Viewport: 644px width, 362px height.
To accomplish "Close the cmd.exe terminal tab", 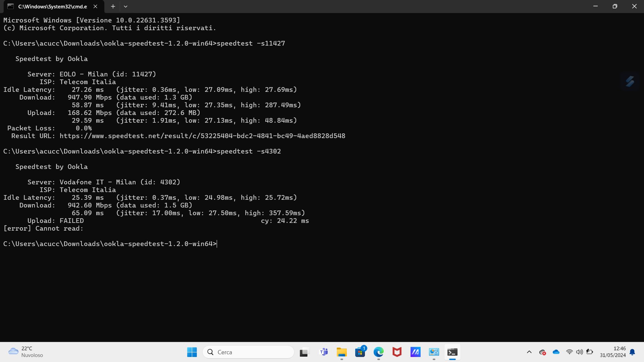I will tap(95, 6).
